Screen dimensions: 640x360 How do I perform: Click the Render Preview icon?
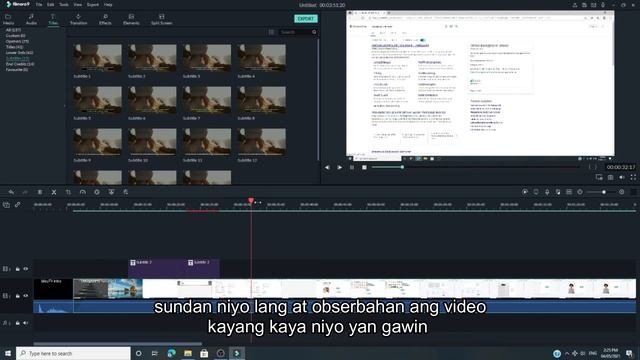point(525,192)
